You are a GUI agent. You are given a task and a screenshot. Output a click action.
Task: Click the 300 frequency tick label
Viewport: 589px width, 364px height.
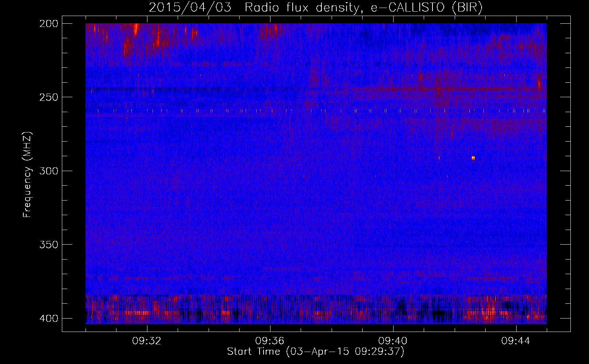tap(48, 171)
